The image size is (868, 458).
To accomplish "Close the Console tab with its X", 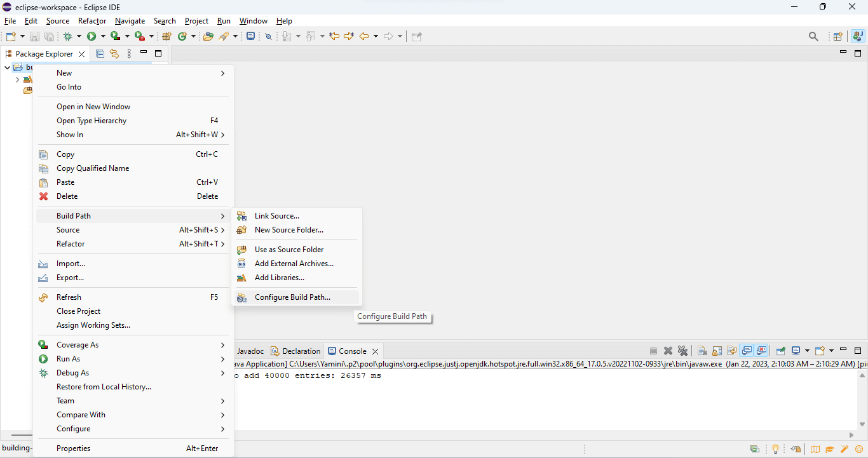I will [375, 351].
